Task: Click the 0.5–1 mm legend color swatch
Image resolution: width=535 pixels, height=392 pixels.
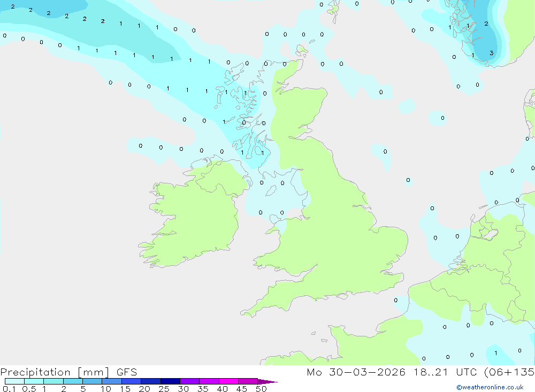Action: click(x=34, y=381)
